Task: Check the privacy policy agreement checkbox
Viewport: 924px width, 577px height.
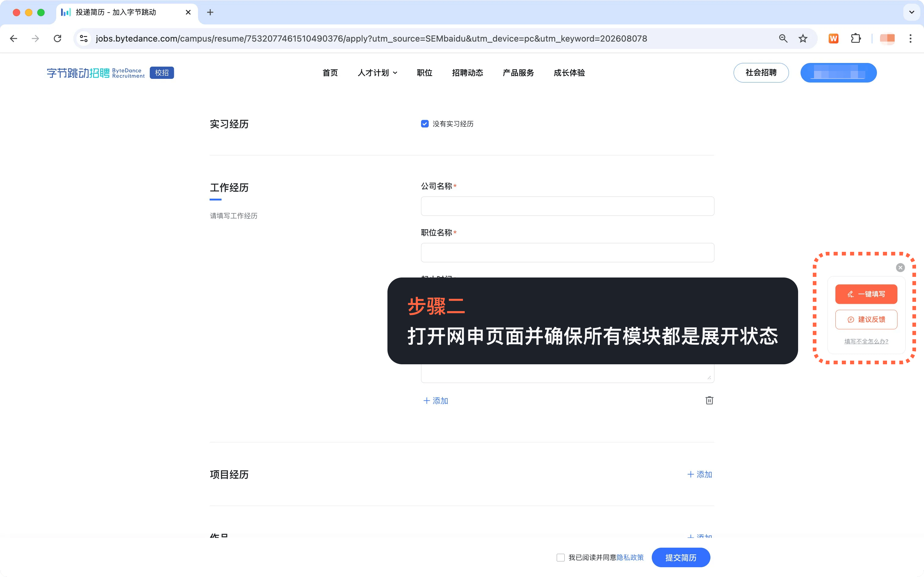Action: 560,557
